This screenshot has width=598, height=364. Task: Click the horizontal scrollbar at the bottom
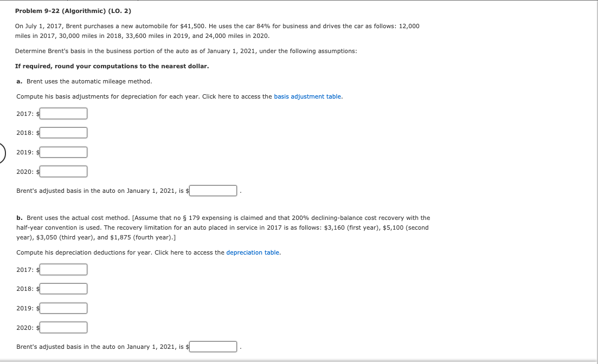tap(298, 361)
